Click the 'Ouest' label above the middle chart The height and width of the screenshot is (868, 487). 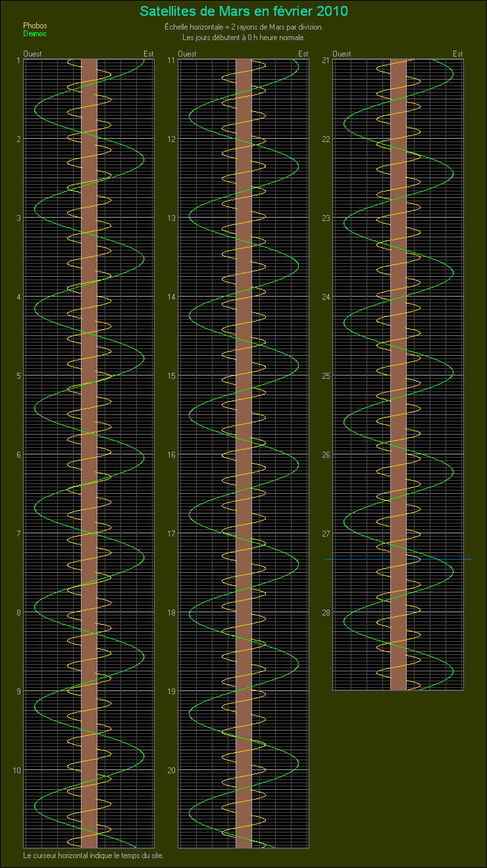(x=187, y=54)
